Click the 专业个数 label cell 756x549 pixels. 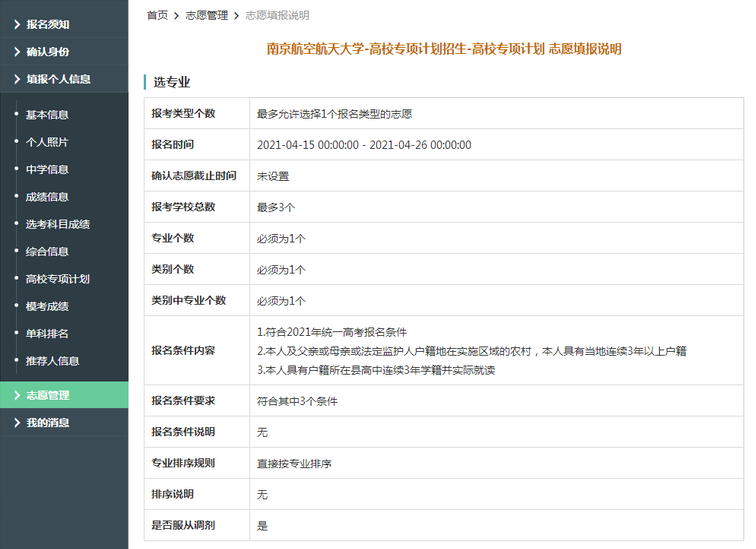pos(197,238)
